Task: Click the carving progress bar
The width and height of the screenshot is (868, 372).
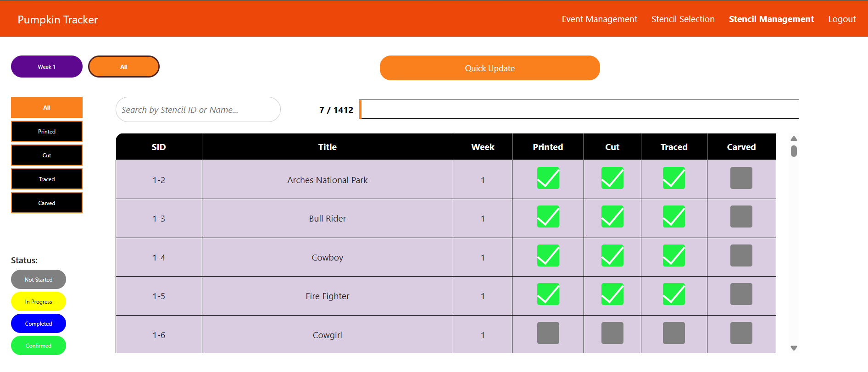Action: [579, 109]
